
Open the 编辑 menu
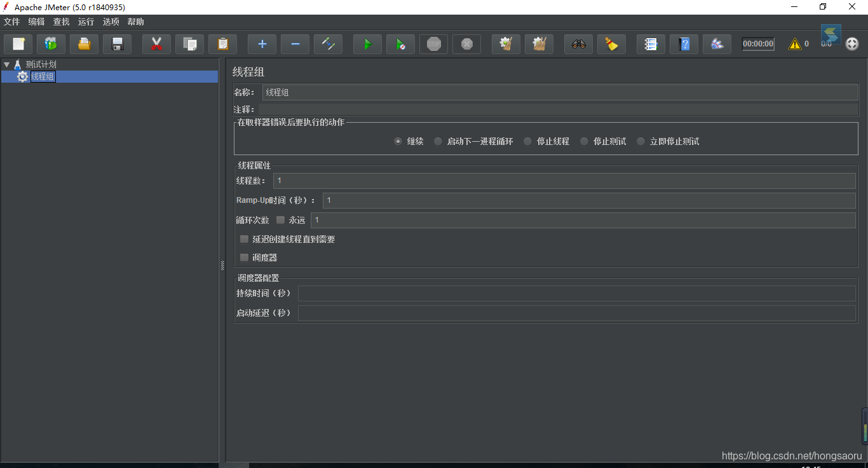36,22
